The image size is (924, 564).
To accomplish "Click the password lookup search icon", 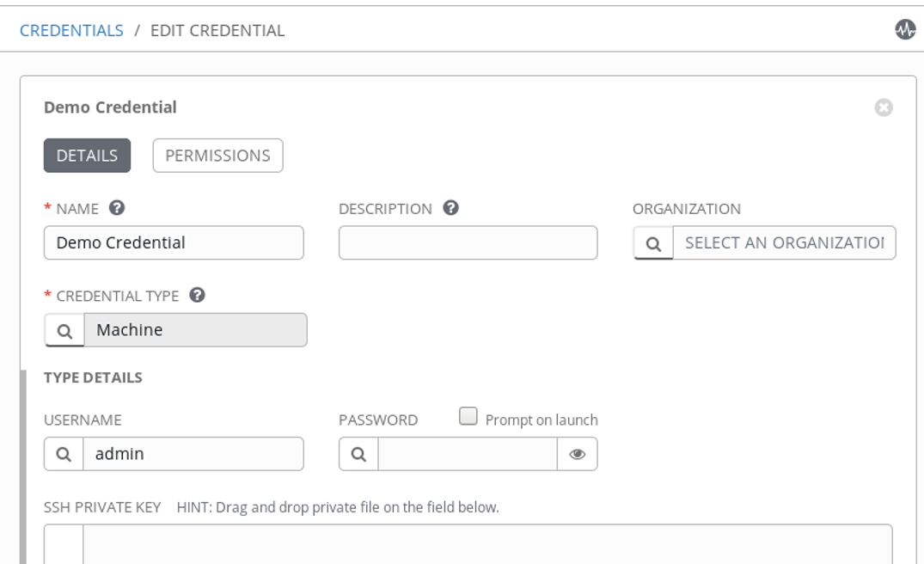I will (358, 454).
